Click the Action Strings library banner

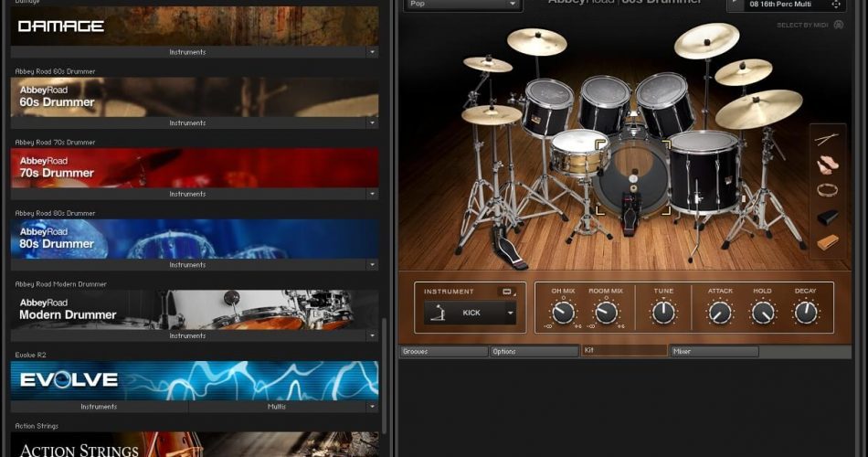point(195,445)
